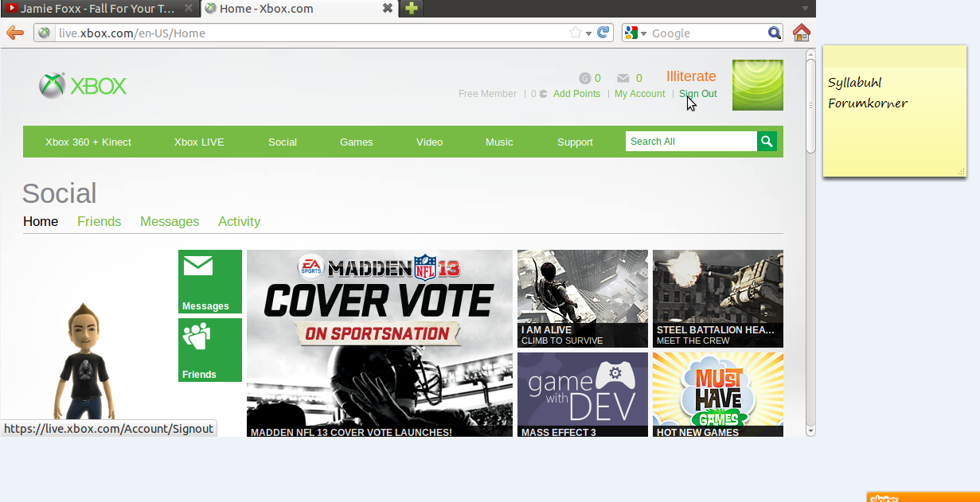The image size is (980, 502).
Task: Click the Sign Out link
Action: click(x=697, y=94)
